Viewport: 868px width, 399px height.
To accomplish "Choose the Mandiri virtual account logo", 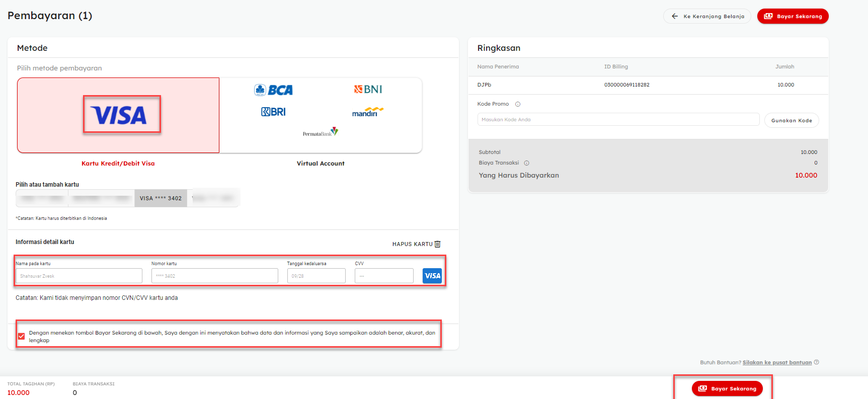I will pos(368,112).
